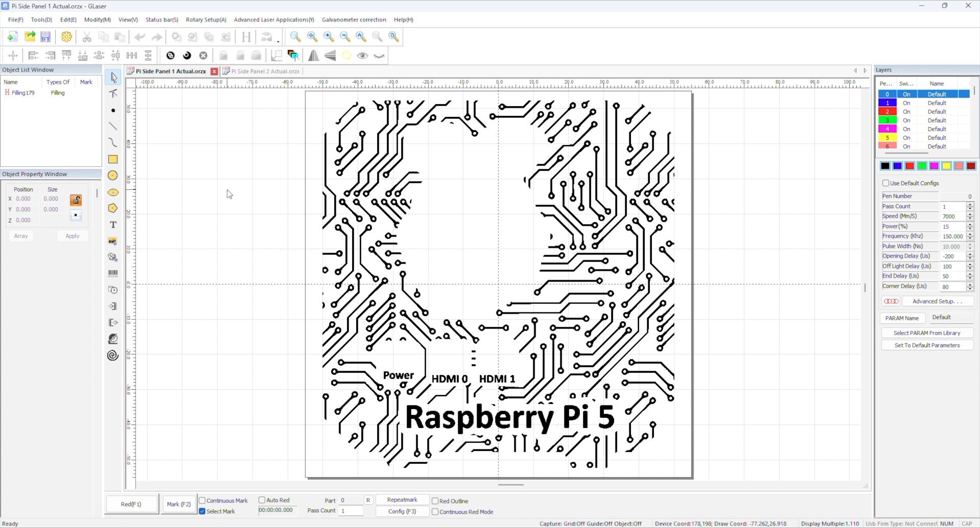The height and width of the screenshot is (528, 980).
Task: Open the settings gear in toolbar
Action: 66,37
